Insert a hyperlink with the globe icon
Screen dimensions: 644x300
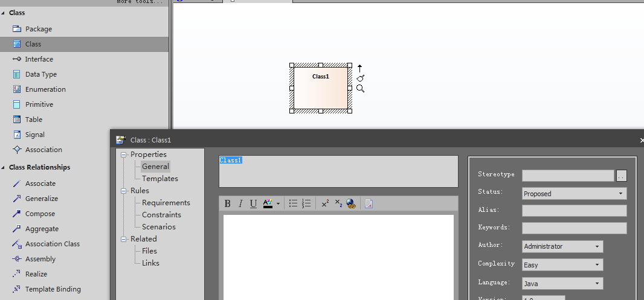[x=351, y=203]
